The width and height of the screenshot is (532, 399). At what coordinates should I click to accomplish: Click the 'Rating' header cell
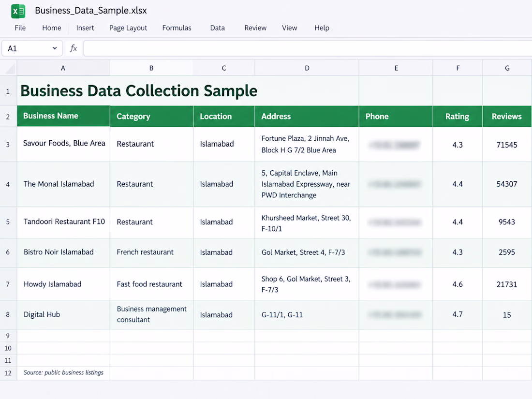[458, 117]
